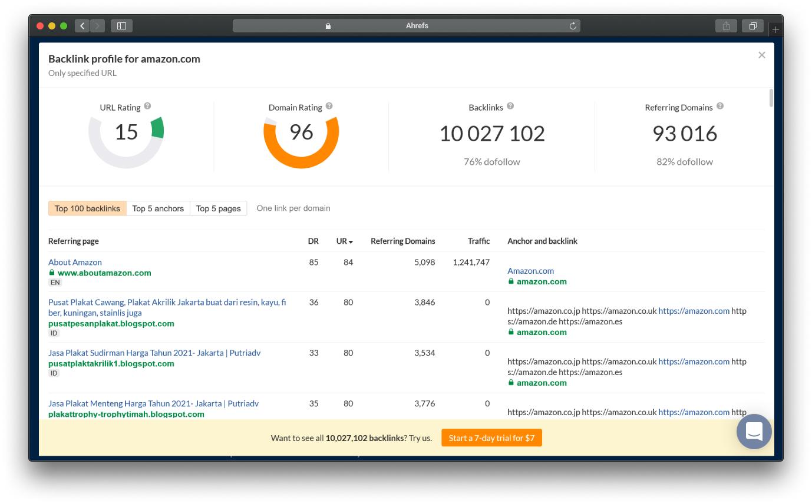Click the 76% dofollow text

(x=492, y=162)
